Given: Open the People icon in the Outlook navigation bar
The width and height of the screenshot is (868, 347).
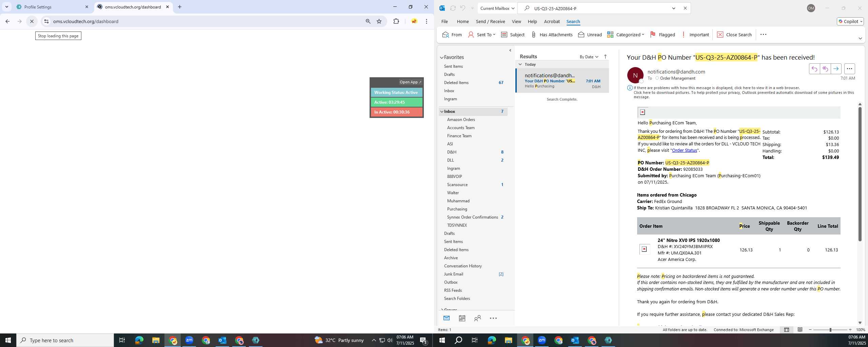Looking at the screenshot, I should [477, 318].
